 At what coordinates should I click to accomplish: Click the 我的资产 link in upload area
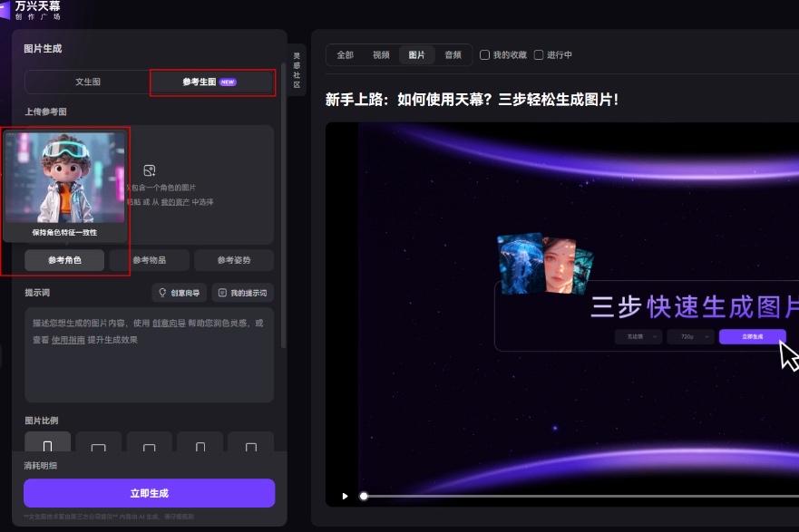[175, 202]
